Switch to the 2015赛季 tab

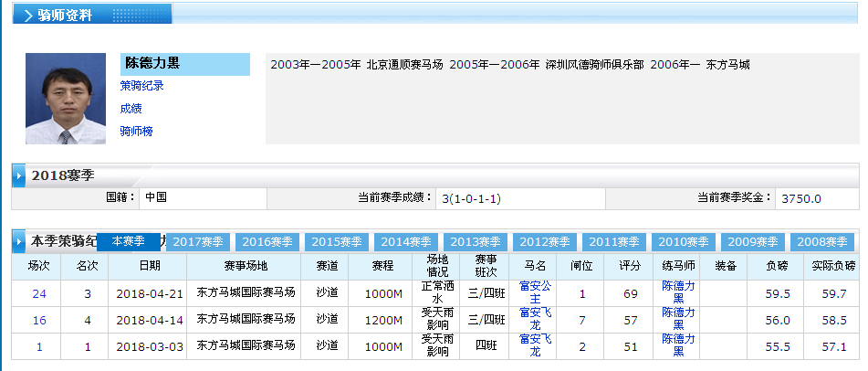(337, 242)
